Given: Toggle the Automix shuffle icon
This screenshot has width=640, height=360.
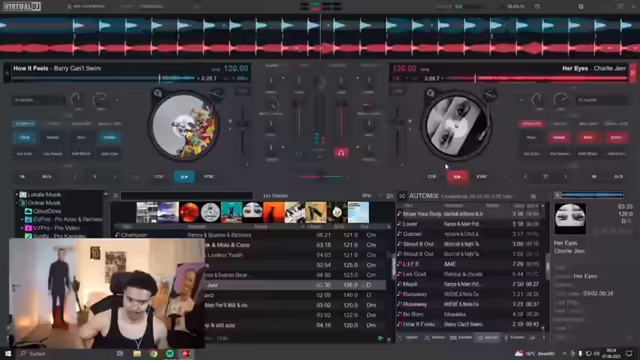Looking at the screenshot, I should [x=402, y=196].
